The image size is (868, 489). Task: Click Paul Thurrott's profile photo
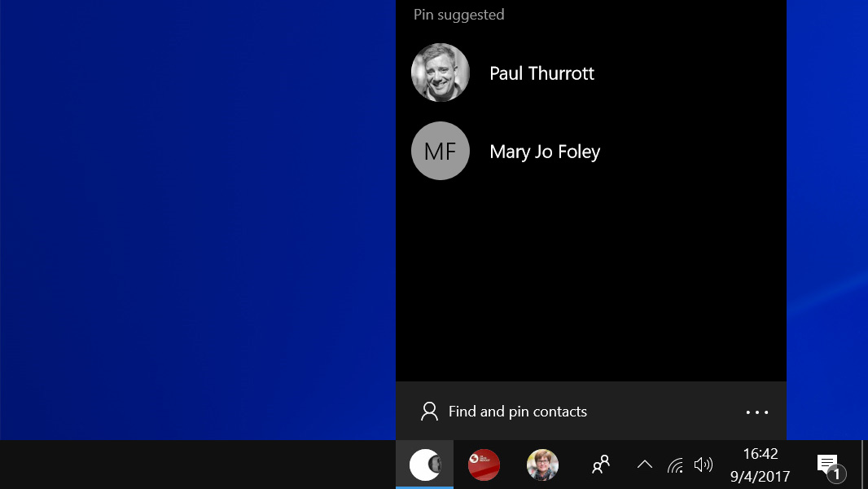tap(441, 72)
